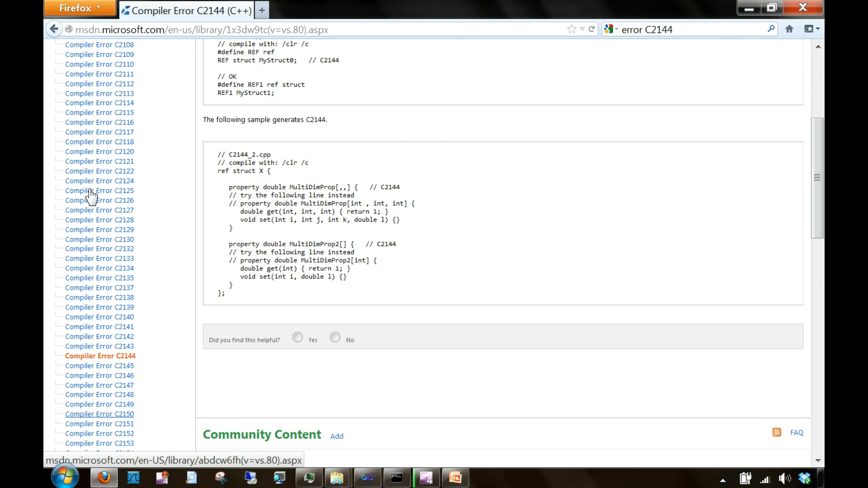Expand the Firefox menu button
The image size is (868, 488).
[80, 8]
